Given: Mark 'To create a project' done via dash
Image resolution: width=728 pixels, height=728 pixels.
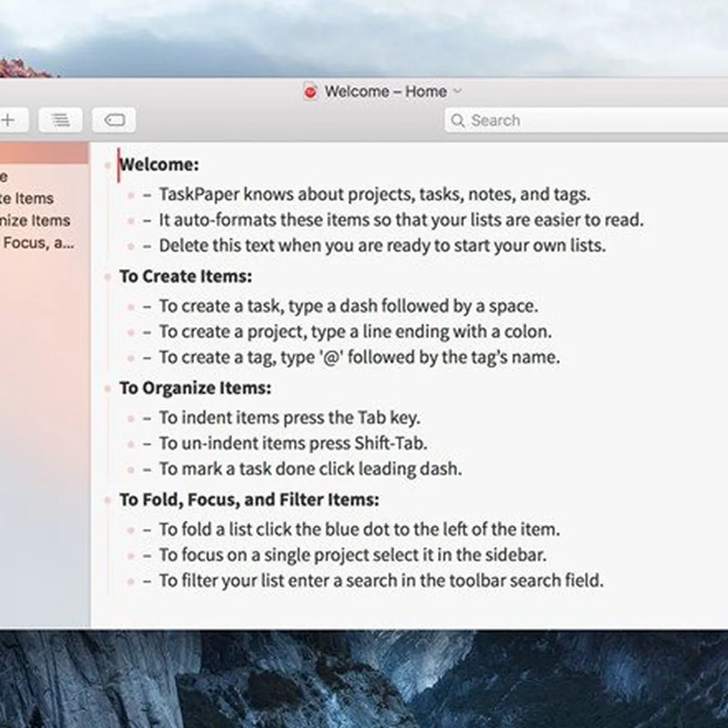Looking at the screenshot, I should (147, 332).
